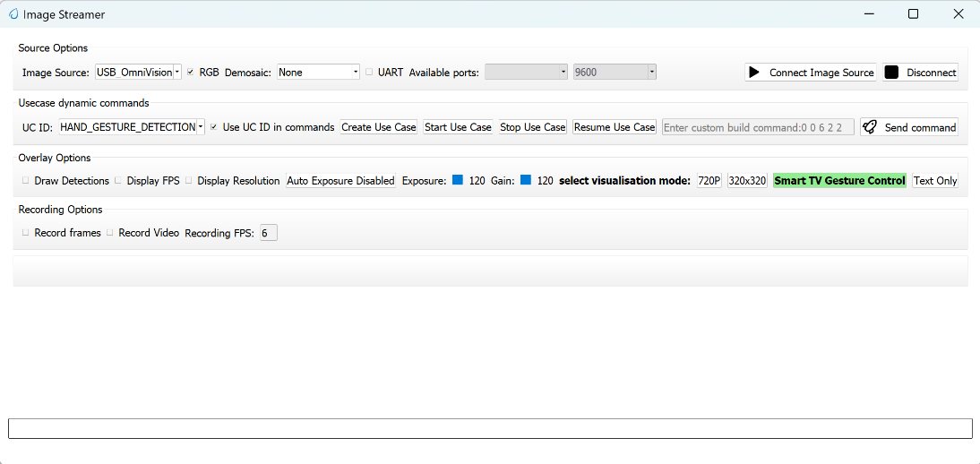
Task: Click the custom build command text field
Action: (757, 127)
